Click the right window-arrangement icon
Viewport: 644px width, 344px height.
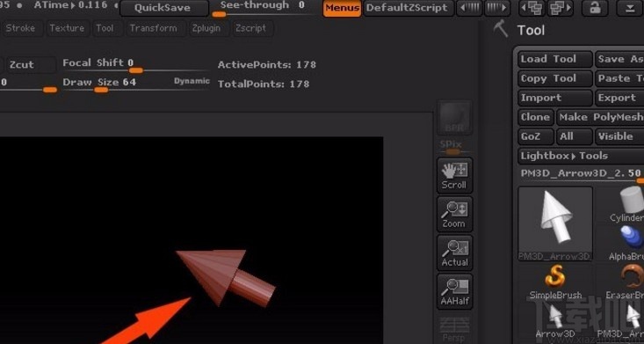click(561, 8)
